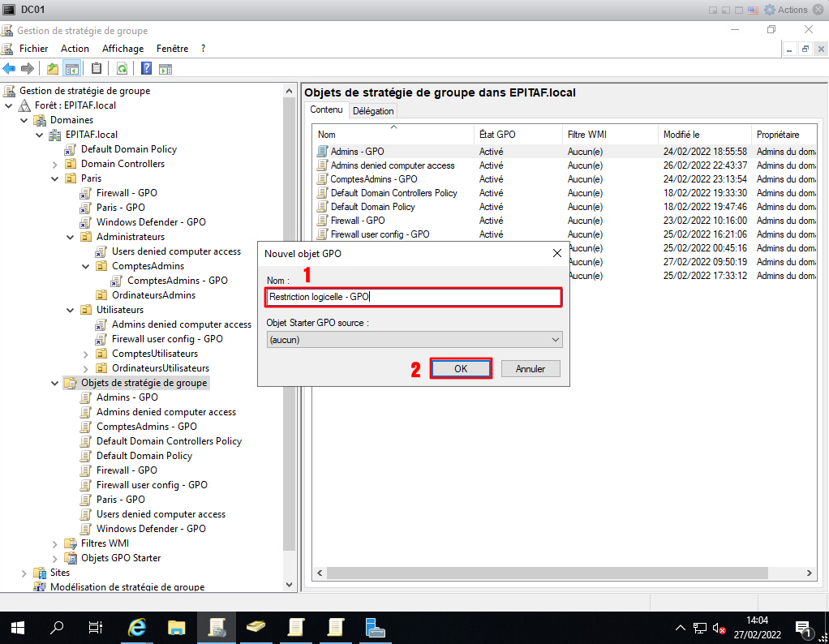This screenshot has height=644, width=829.
Task: Open Help with the blue question mark icon
Action: pos(147,69)
